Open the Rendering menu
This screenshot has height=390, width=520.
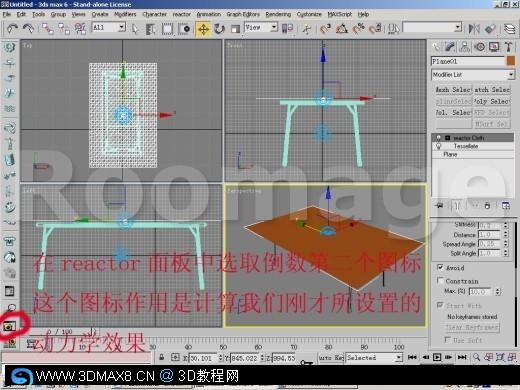pyautogui.click(x=278, y=14)
